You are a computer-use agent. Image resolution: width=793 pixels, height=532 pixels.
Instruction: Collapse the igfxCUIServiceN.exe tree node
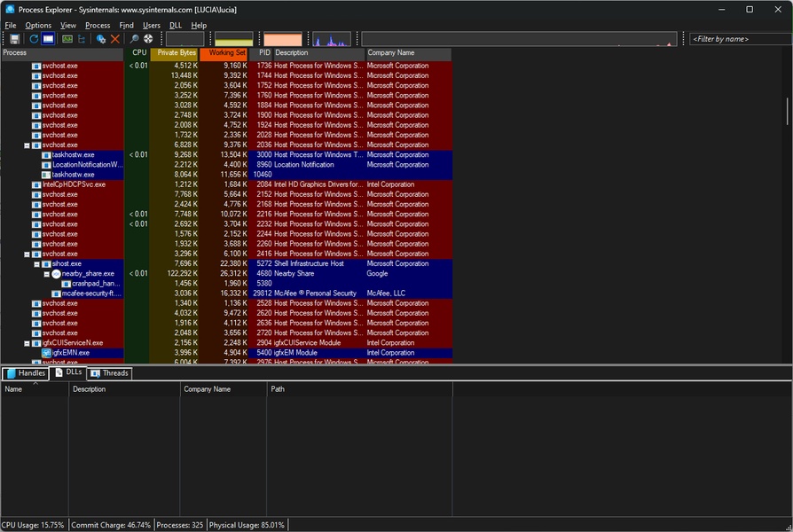coord(27,343)
